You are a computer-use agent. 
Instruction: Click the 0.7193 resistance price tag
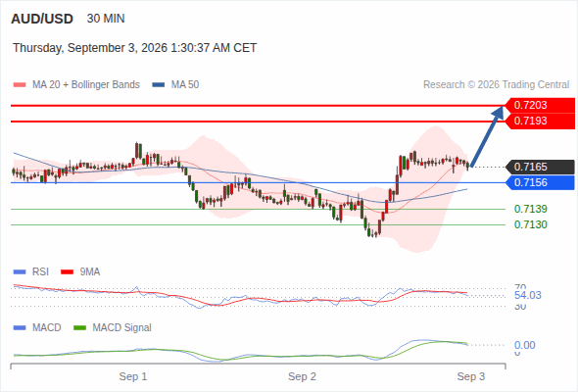[540, 121]
